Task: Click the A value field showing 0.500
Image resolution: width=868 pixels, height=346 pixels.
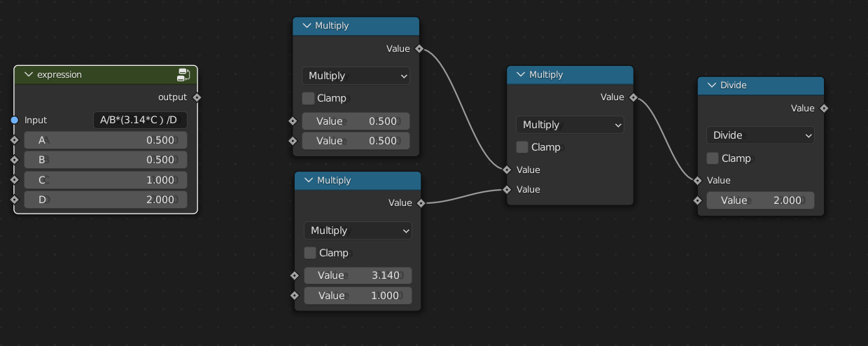Action: click(106, 140)
